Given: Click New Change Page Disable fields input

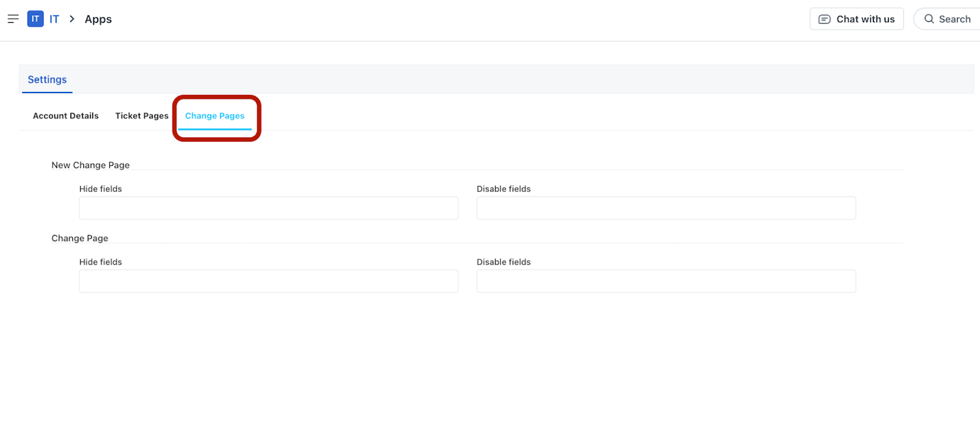Looking at the screenshot, I should [x=666, y=208].
